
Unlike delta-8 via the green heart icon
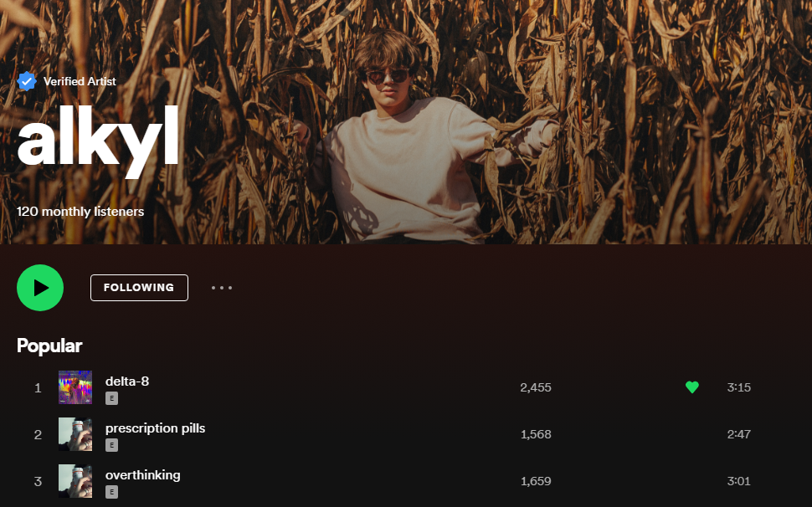tap(692, 387)
